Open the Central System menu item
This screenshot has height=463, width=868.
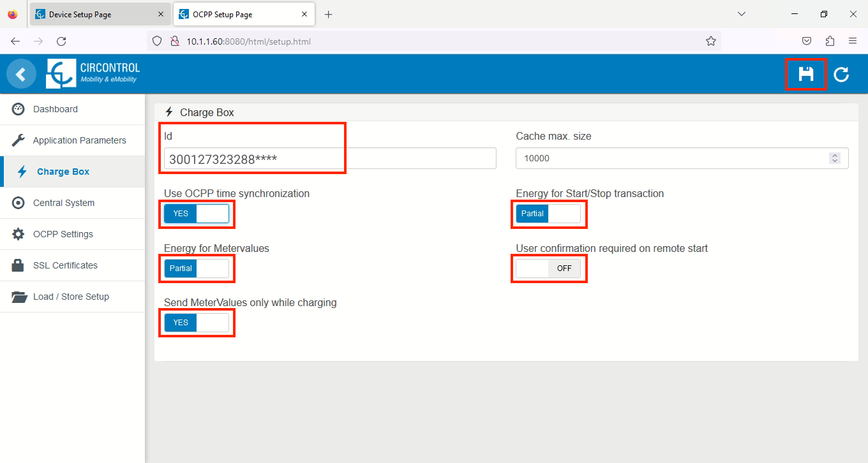(64, 203)
